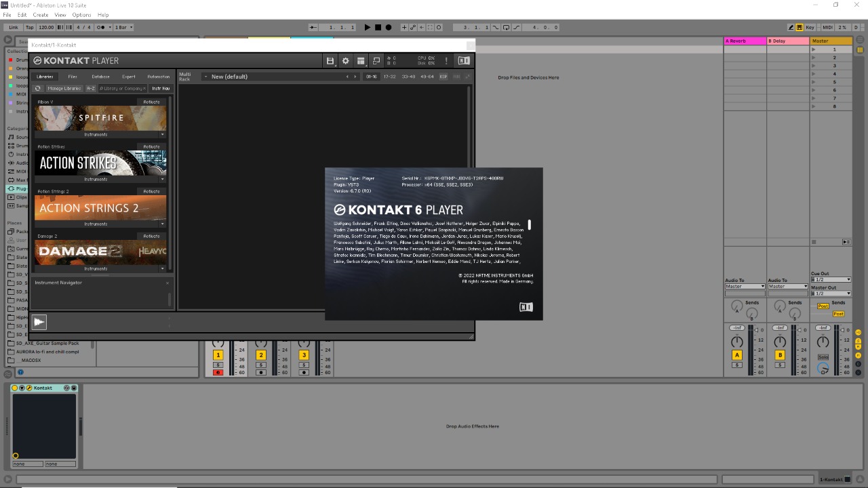
Task: Activate the Action Strings 2 library
Action: (x=151, y=191)
